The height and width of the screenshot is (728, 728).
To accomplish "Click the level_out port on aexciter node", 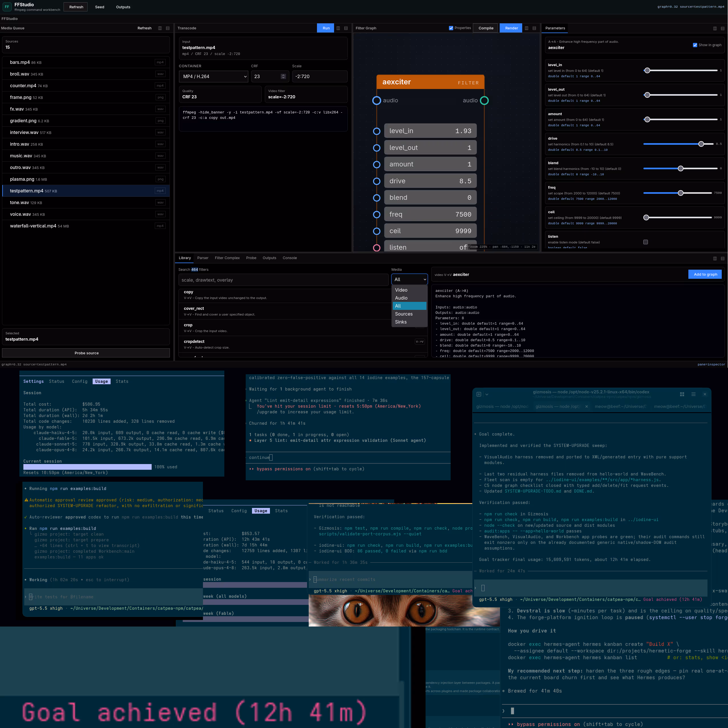I will point(377,148).
